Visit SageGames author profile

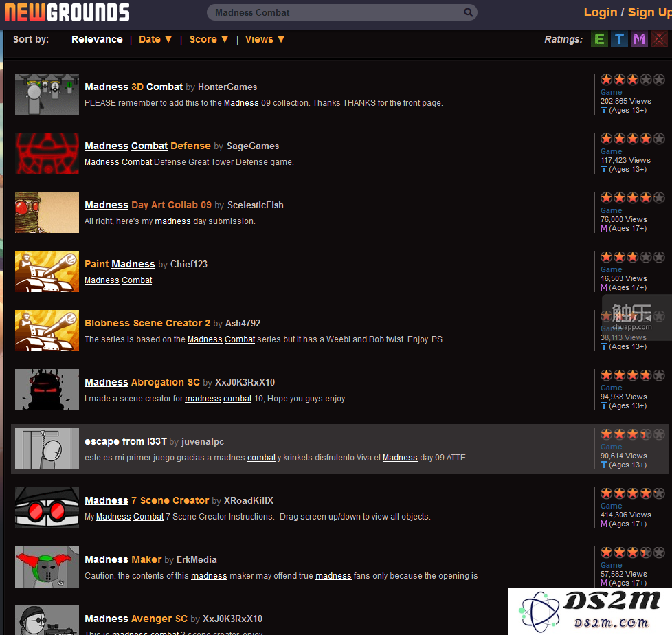pyautogui.click(x=253, y=146)
